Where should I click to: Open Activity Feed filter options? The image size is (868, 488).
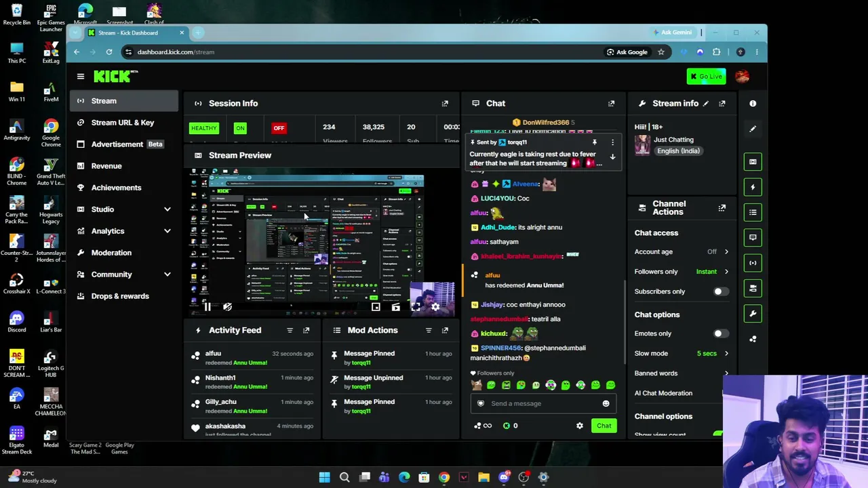click(290, 331)
